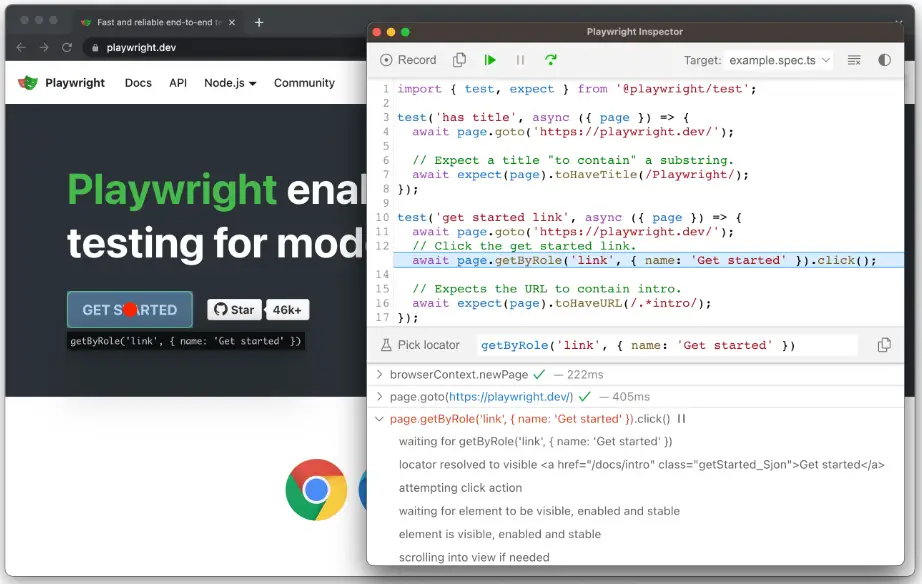922x584 pixels.
Task: Step over using the green arrow icon
Action: pos(551,60)
